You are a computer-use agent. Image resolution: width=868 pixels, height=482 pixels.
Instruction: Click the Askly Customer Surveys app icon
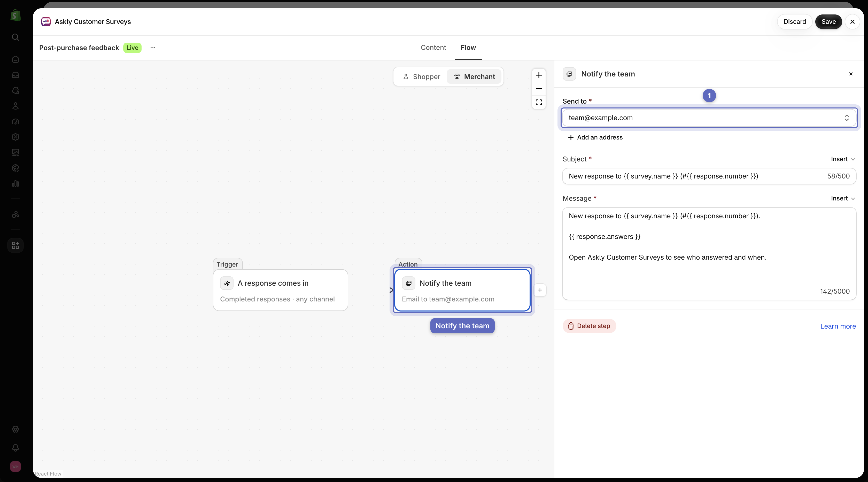[x=46, y=21]
